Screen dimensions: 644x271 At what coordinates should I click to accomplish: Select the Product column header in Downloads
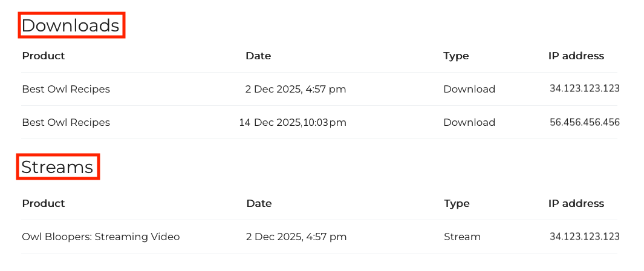pos(44,56)
